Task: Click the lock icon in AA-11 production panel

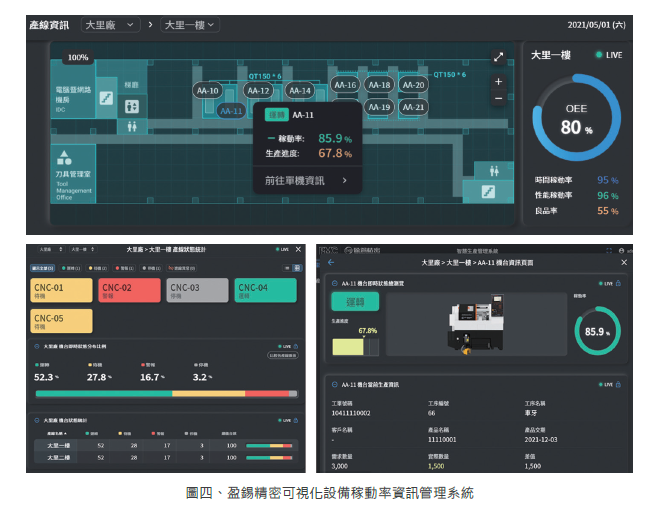Action: [x=618, y=385]
